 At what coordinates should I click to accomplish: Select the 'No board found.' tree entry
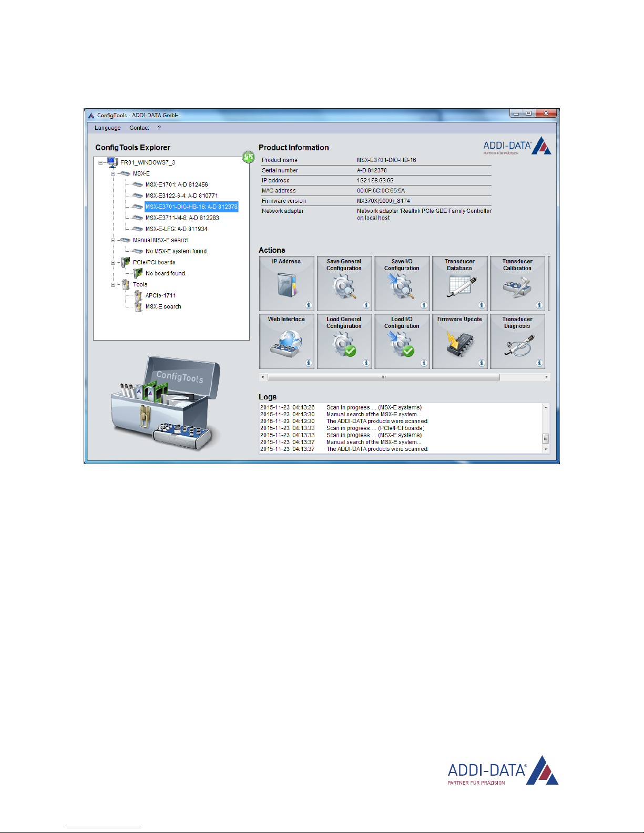click(x=166, y=273)
